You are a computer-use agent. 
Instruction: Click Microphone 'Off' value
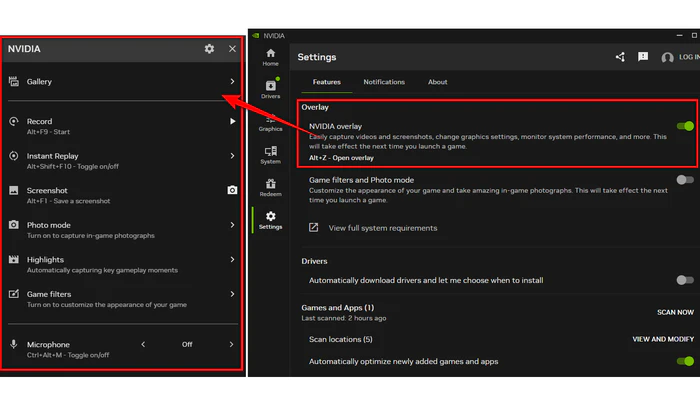pos(187,344)
